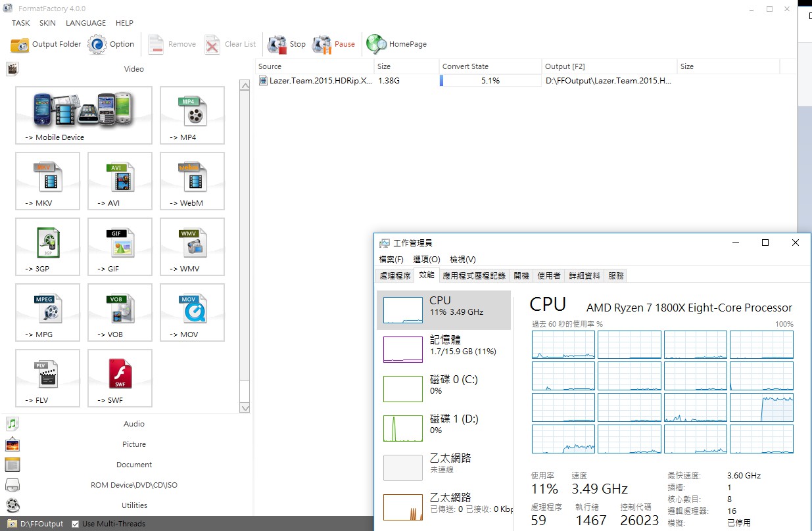Open the SKIN menu
The height and width of the screenshot is (531, 812).
tap(47, 23)
